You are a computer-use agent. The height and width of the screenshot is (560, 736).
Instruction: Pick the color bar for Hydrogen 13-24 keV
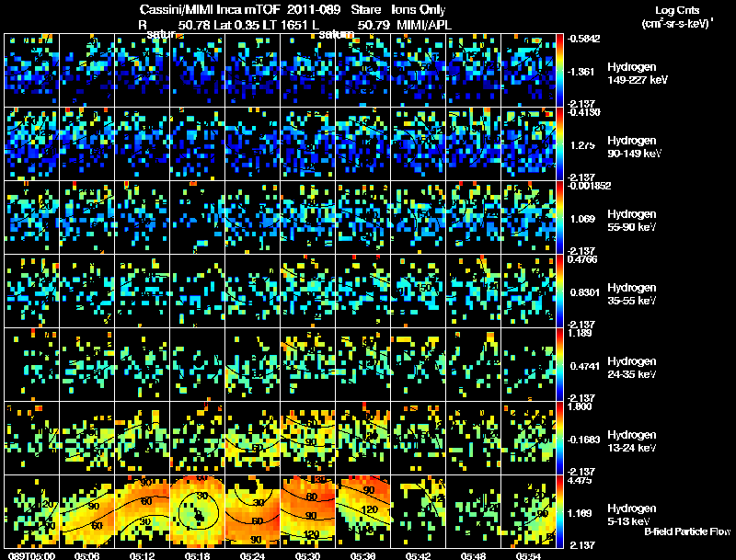[x=559, y=438]
